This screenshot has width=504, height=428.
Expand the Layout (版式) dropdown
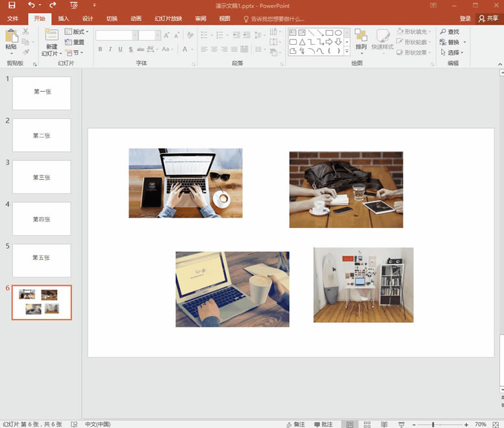(77, 32)
